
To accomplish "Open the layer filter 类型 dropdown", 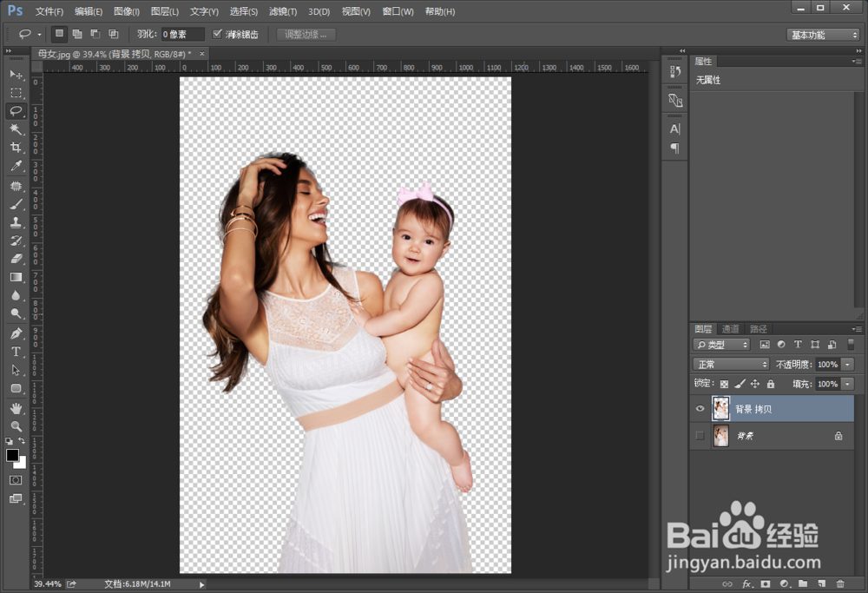I will coord(721,345).
